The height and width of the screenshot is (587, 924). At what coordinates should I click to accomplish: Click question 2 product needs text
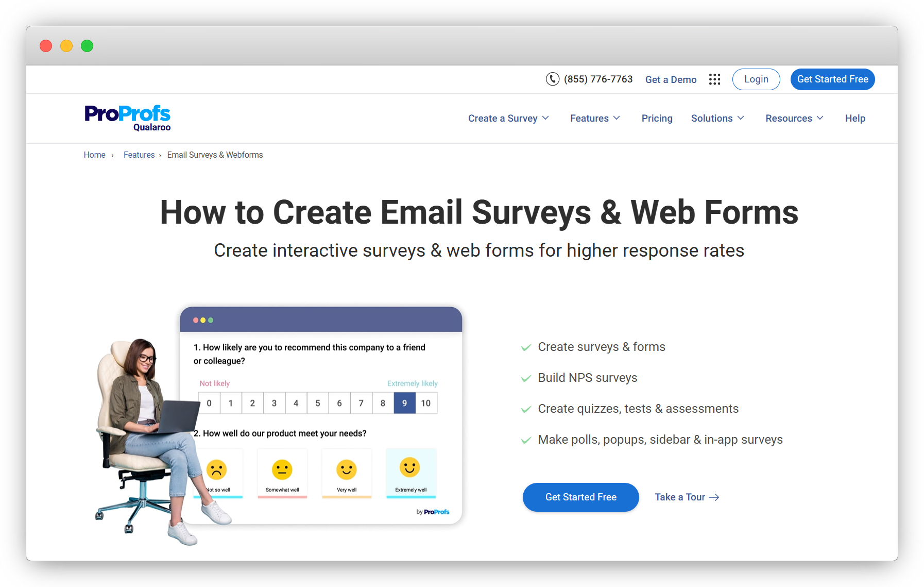click(x=280, y=433)
